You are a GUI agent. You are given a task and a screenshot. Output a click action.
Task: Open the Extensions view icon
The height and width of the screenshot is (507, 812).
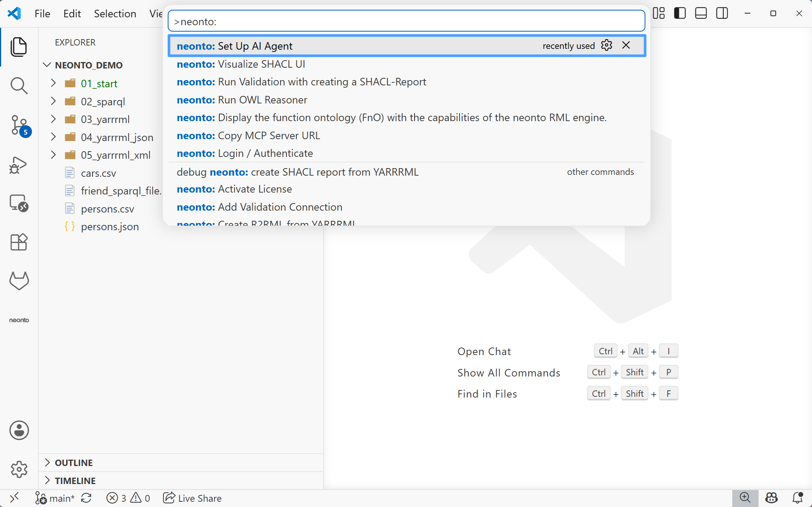pyautogui.click(x=19, y=242)
